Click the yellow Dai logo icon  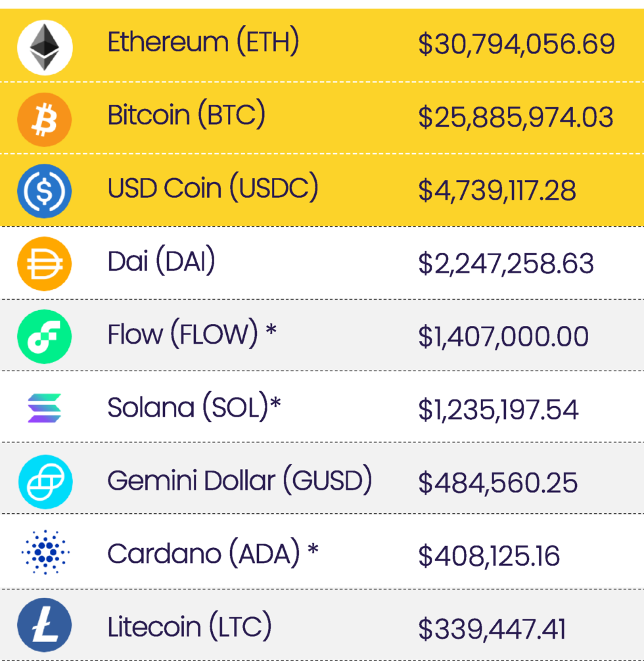[x=44, y=264]
